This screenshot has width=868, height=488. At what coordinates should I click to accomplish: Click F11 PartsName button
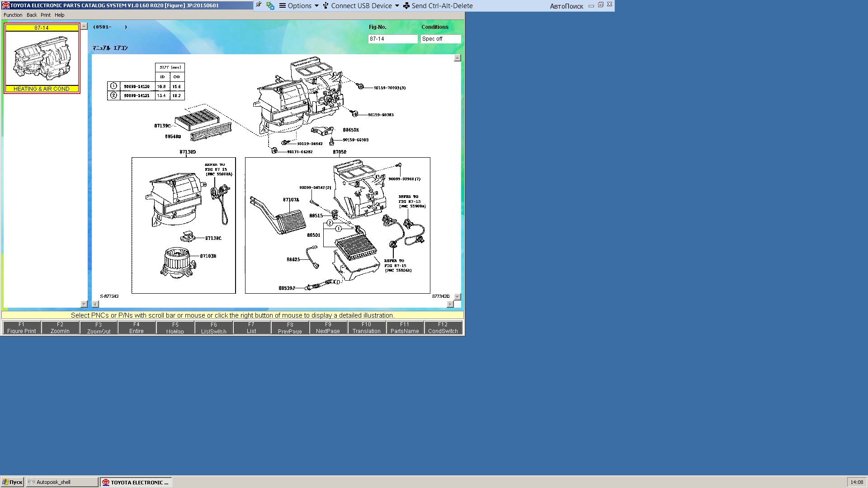click(405, 328)
